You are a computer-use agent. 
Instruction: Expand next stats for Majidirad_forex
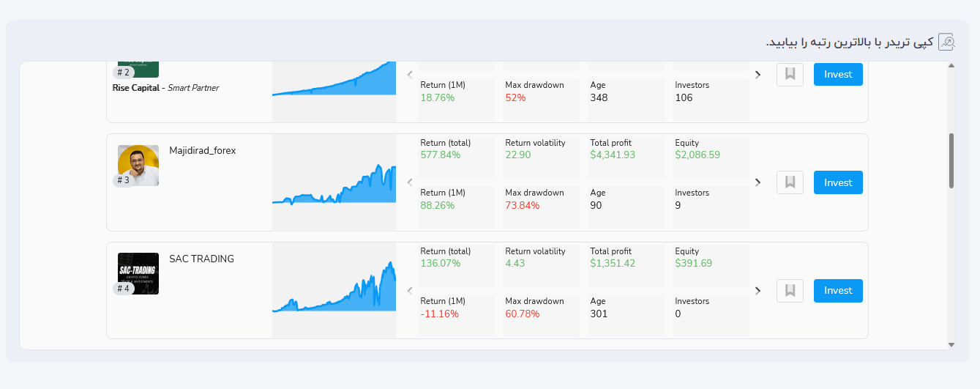[758, 182]
